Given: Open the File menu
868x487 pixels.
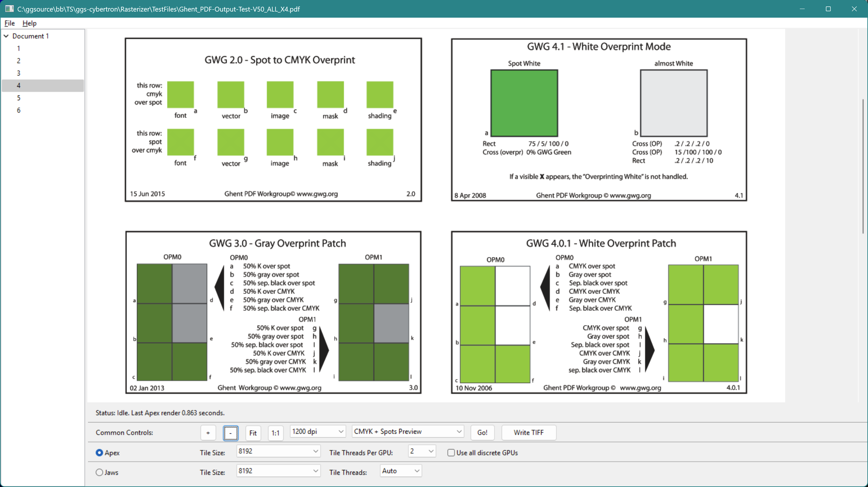Looking at the screenshot, I should click(x=9, y=23).
